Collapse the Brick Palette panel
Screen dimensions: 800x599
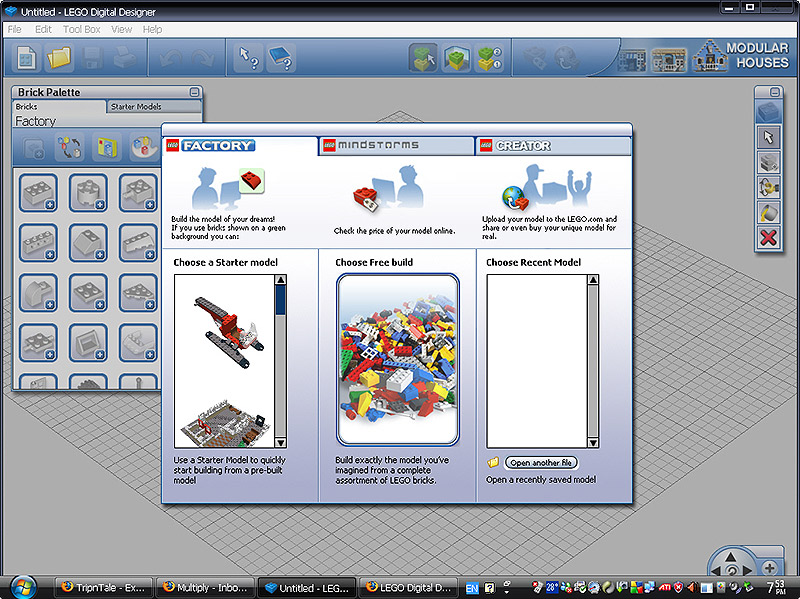pyautogui.click(x=194, y=92)
